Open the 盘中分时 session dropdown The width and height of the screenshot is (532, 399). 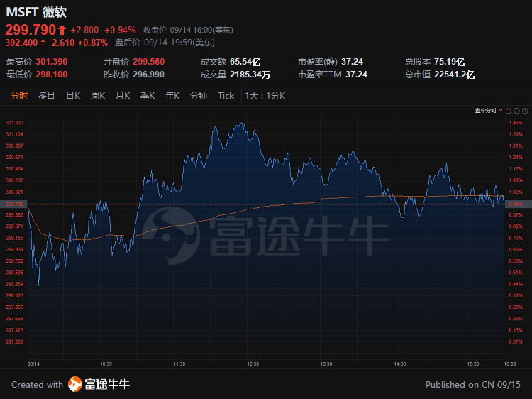(x=489, y=110)
